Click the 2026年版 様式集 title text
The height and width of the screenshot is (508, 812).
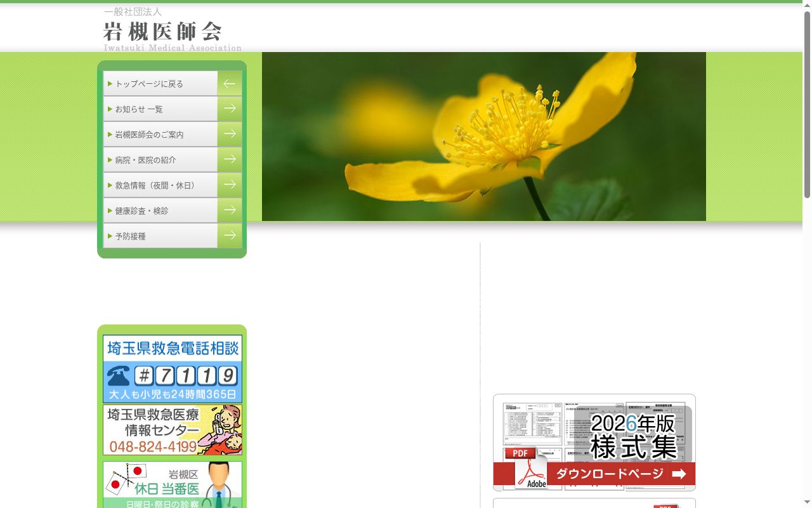[633, 436]
